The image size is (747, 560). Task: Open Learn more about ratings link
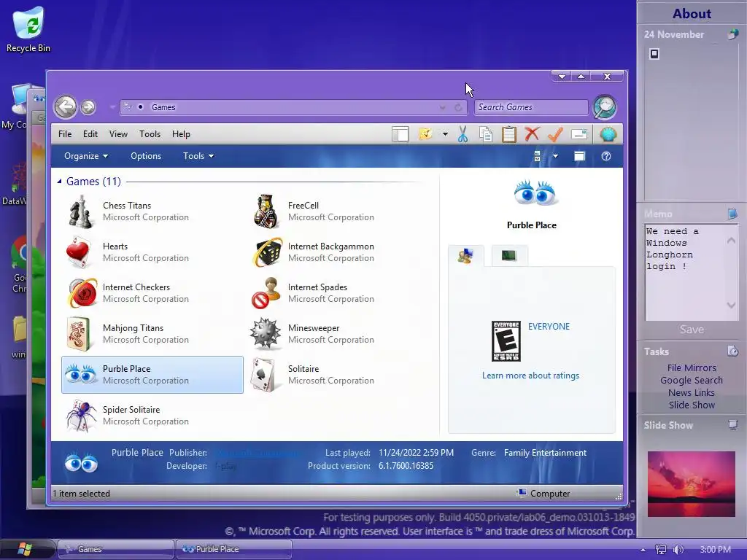[531, 376]
